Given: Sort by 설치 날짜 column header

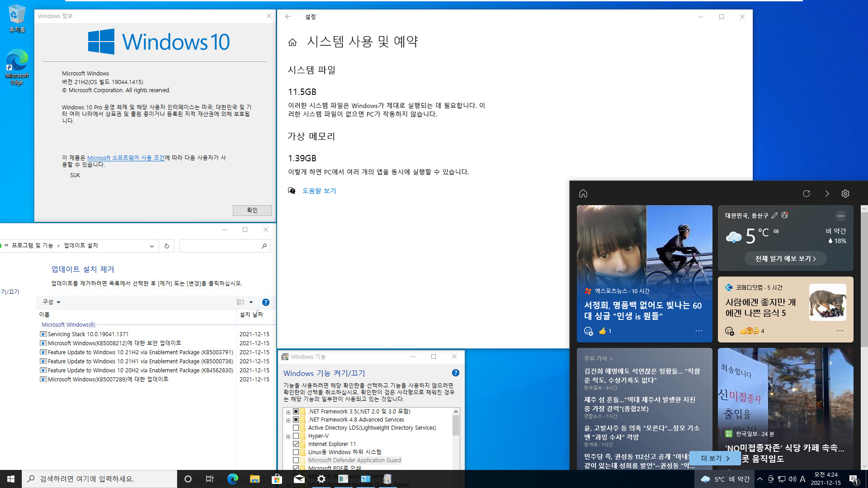Looking at the screenshot, I should (256, 314).
